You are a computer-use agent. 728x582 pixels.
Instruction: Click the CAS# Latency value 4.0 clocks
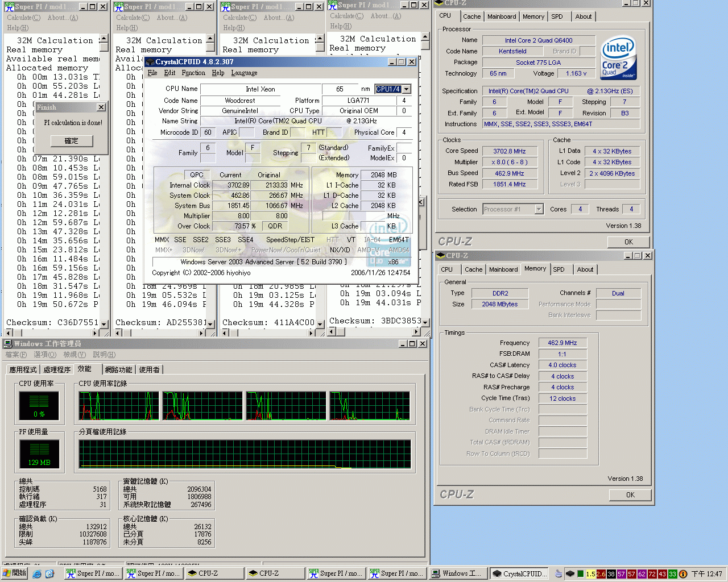point(562,365)
